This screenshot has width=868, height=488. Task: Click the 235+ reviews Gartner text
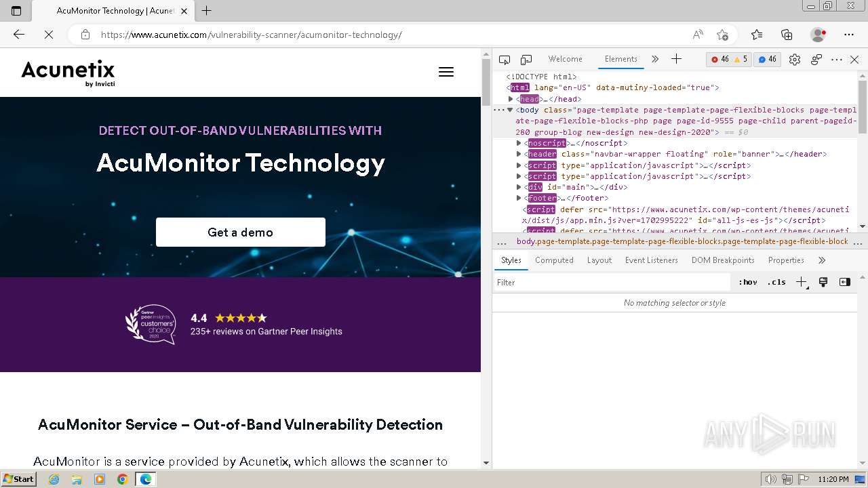pyautogui.click(x=266, y=331)
